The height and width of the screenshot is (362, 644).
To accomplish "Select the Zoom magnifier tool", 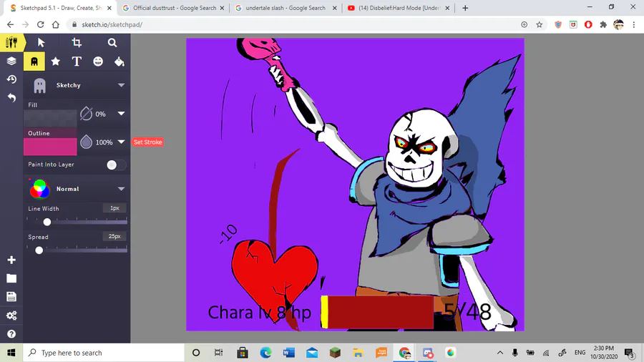I will [112, 43].
